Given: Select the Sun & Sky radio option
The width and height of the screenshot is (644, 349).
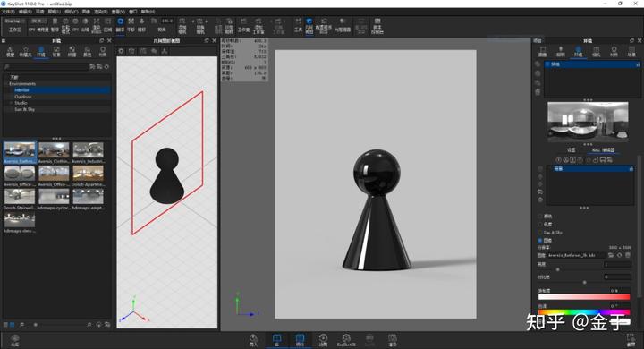Looking at the screenshot, I should point(540,233).
